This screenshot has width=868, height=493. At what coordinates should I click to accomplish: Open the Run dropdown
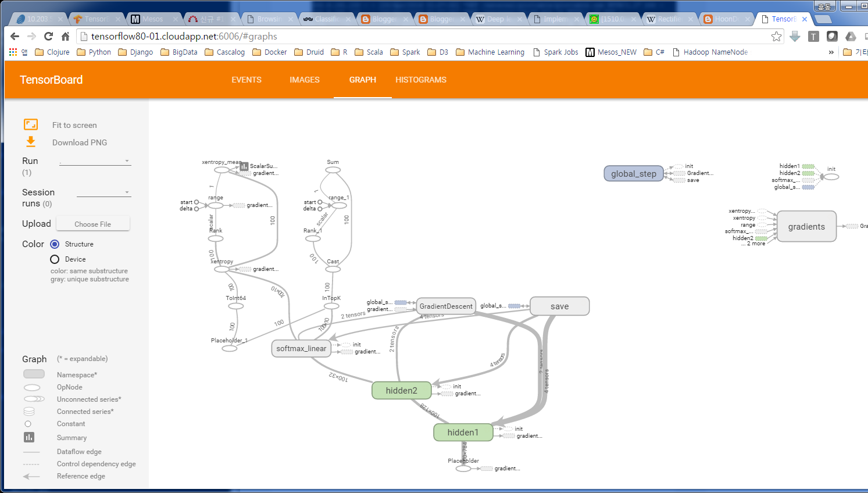pos(126,161)
